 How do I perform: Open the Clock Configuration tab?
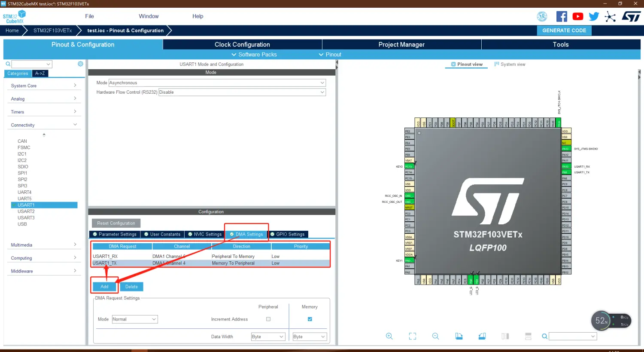coord(242,45)
